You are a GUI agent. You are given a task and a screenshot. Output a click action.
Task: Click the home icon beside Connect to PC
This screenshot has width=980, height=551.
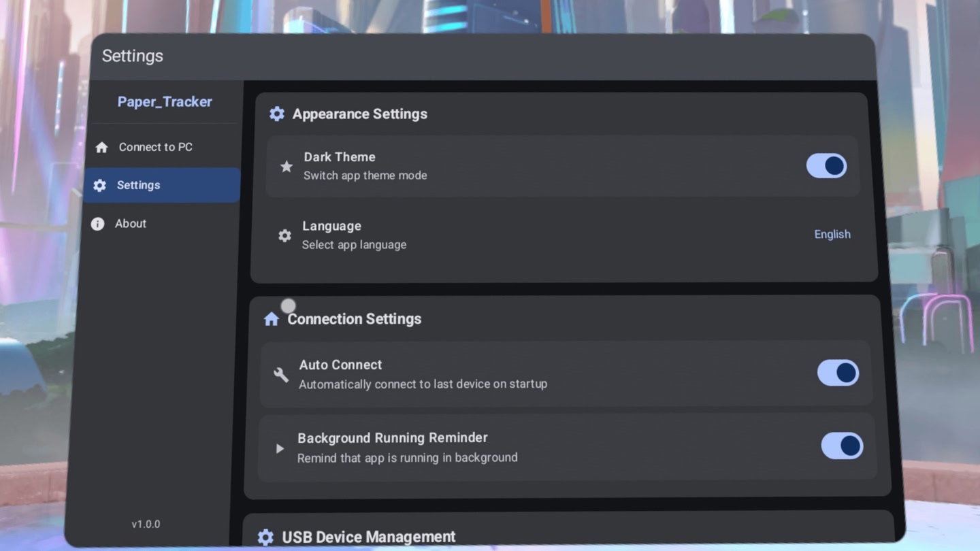point(102,148)
